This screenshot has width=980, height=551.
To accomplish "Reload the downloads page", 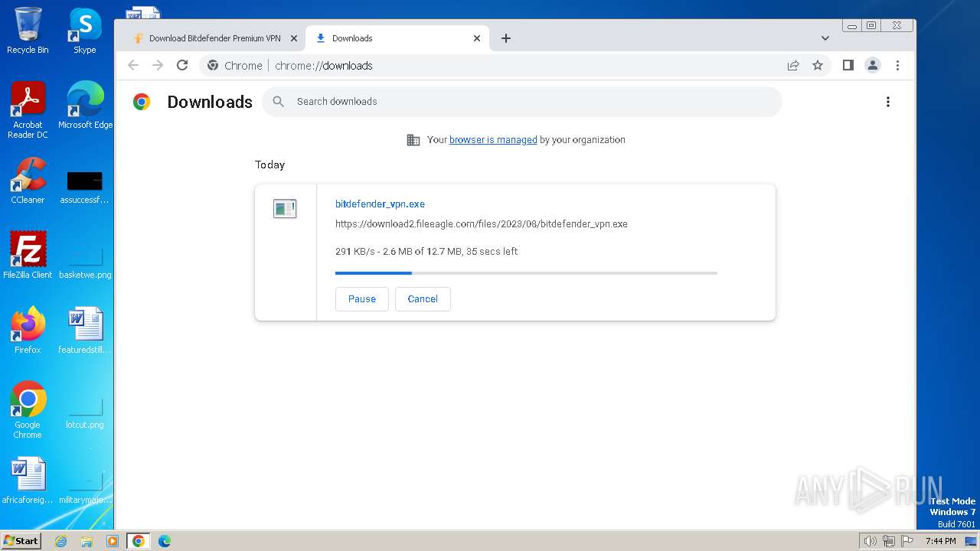I will pyautogui.click(x=182, y=66).
